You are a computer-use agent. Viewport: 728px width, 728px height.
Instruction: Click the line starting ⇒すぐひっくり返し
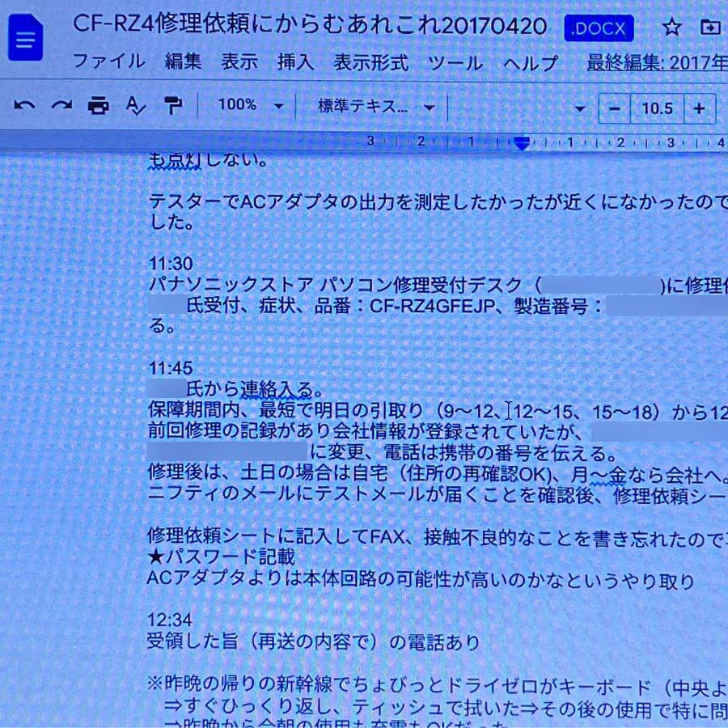point(447,707)
